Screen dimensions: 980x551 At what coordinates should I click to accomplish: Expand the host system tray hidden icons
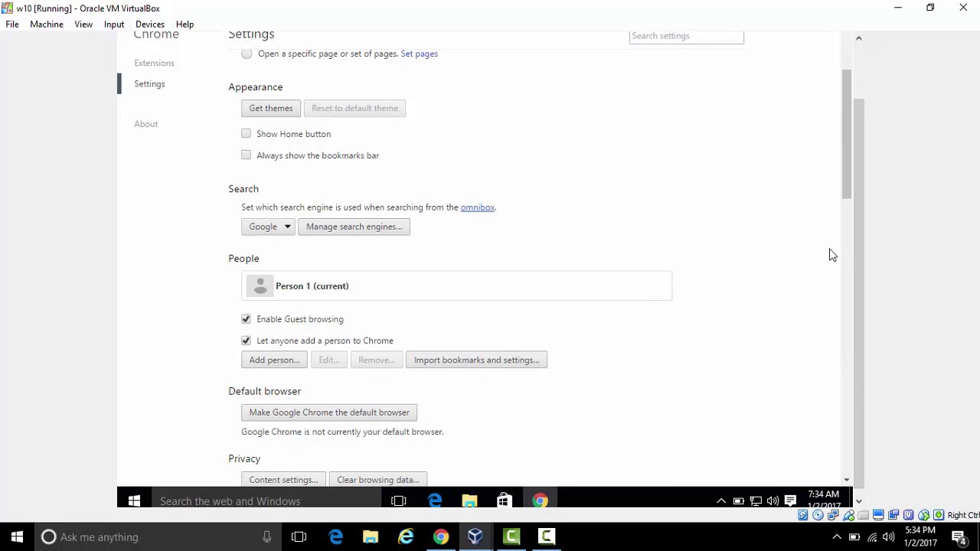[837, 537]
